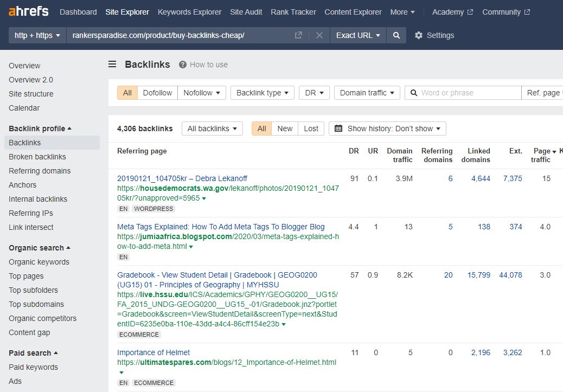Viewport: 563px width, 392px height.
Task: Open the Community external link
Action: pos(506,12)
